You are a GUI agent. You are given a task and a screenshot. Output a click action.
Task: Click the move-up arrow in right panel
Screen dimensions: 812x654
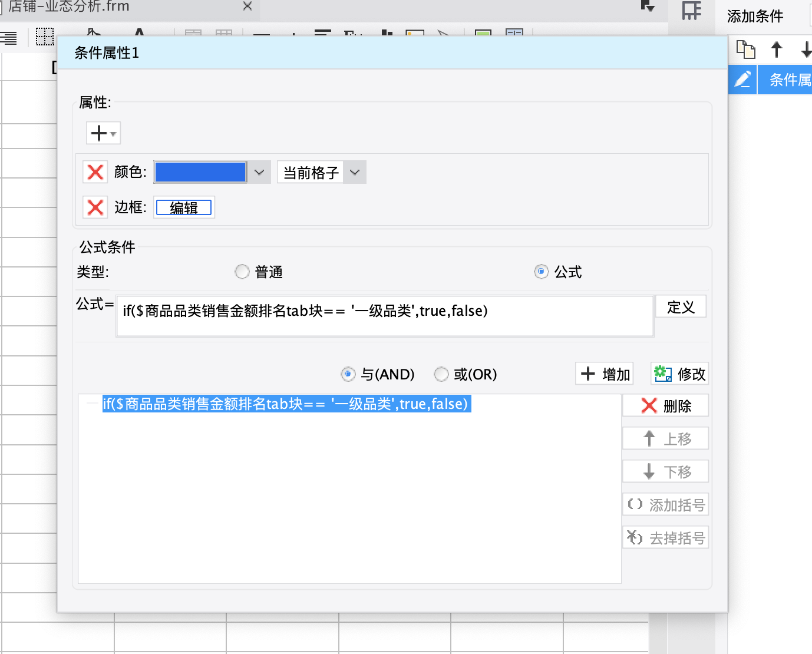777,49
